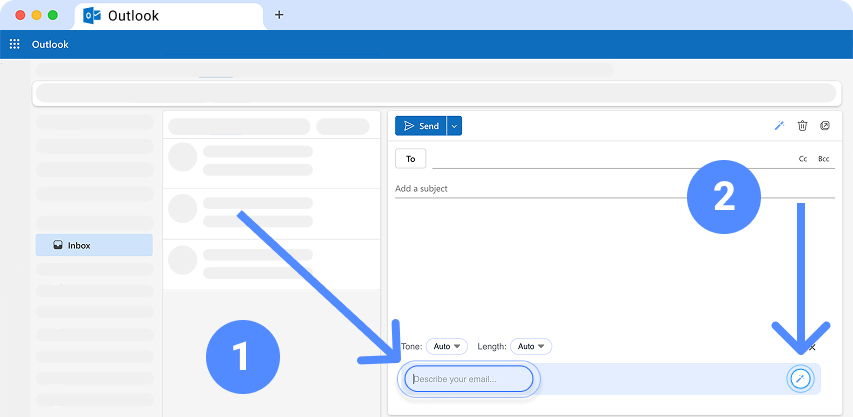Select the Inbox folder
Viewport: 853px width, 417px height.
tap(94, 245)
